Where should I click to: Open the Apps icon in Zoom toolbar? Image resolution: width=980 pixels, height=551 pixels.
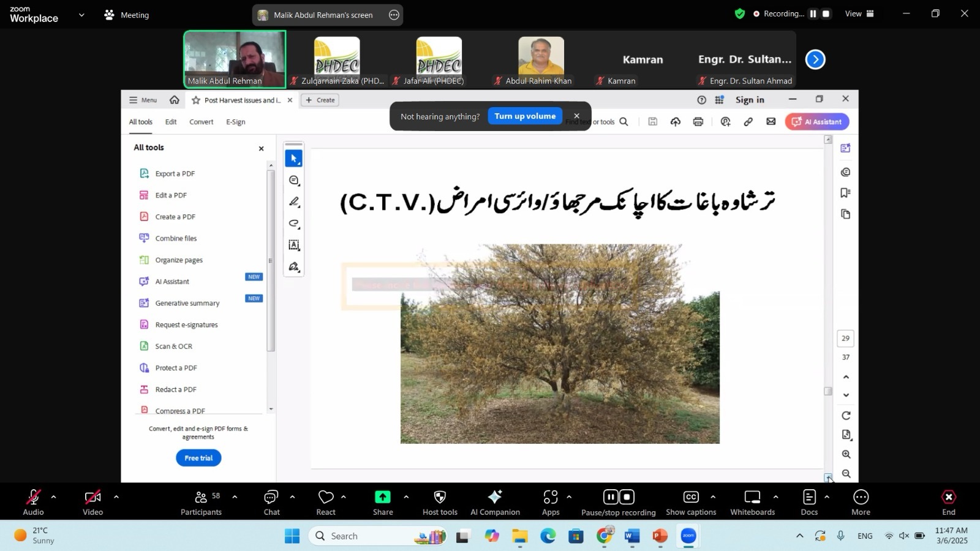click(551, 497)
